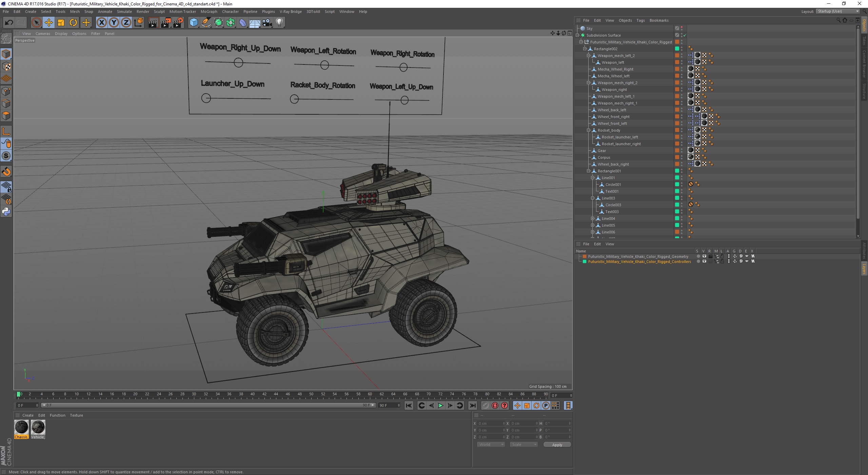Open Objects panel Tags menu

pos(640,20)
